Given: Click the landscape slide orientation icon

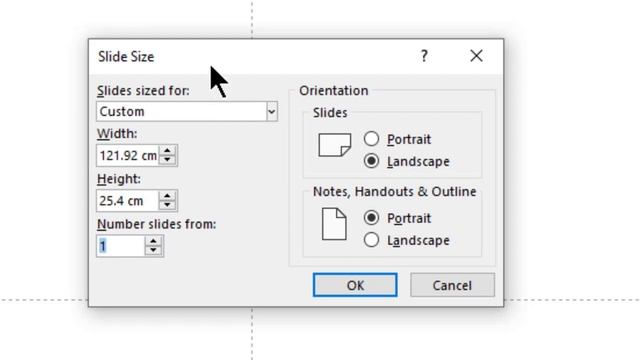Looking at the screenshot, I should 335,145.
